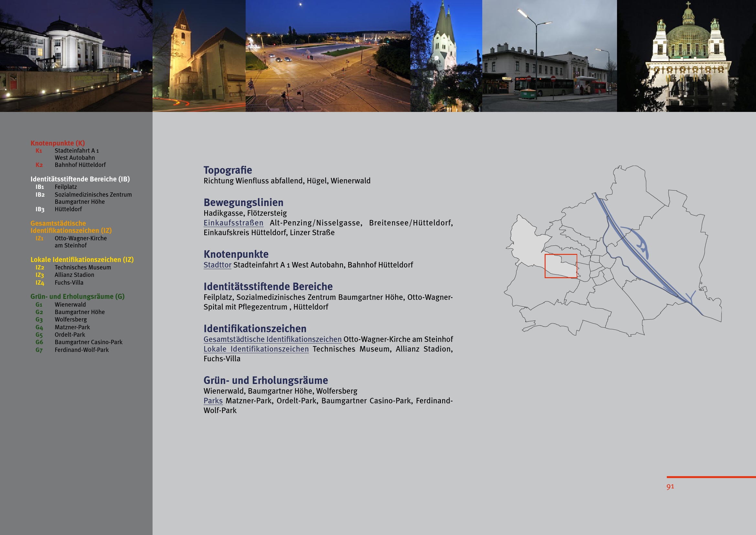Click the twin-spire church photo
This screenshot has width=756, height=535.
[446, 56]
